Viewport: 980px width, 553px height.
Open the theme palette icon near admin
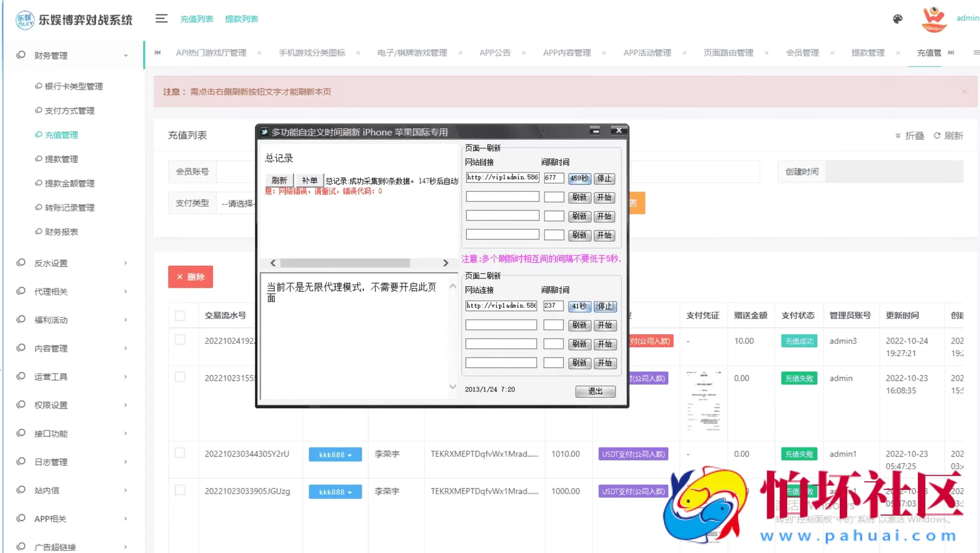click(897, 19)
